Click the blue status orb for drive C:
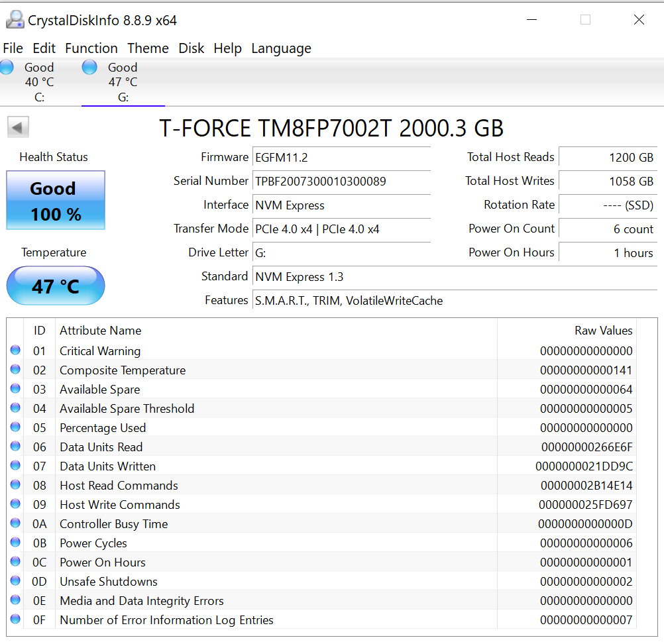This screenshot has width=664, height=644. pyautogui.click(x=7, y=67)
